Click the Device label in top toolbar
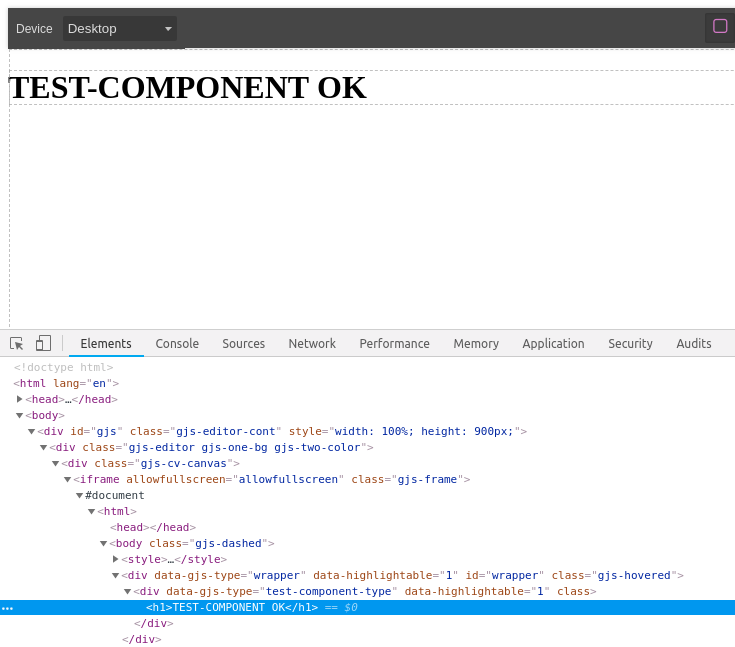The width and height of the screenshot is (735, 647). pyautogui.click(x=34, y=29)
